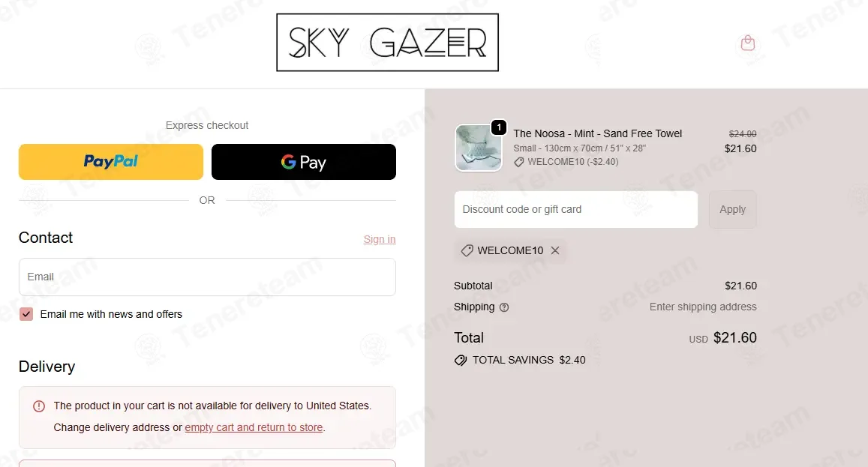Open the shopping bag cart icon
This screenshot has height=467, width=868.
point(748,43)
